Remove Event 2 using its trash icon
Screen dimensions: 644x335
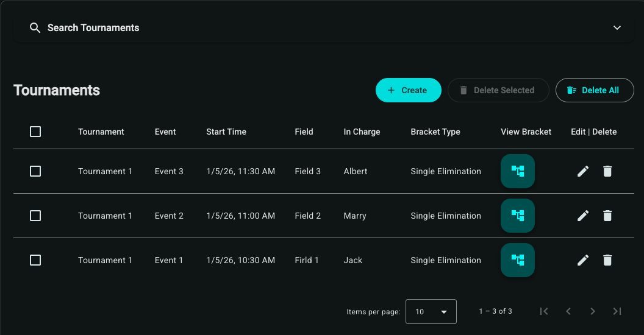click(607, 216)
